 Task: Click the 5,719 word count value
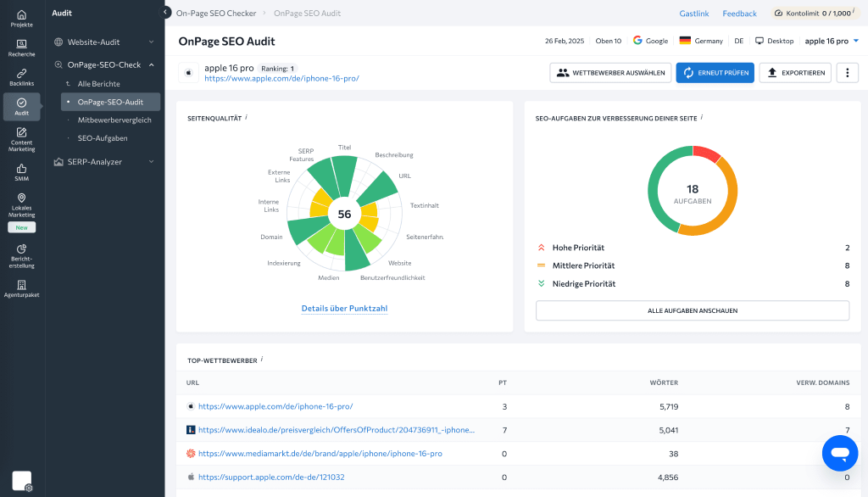[669, 407]
